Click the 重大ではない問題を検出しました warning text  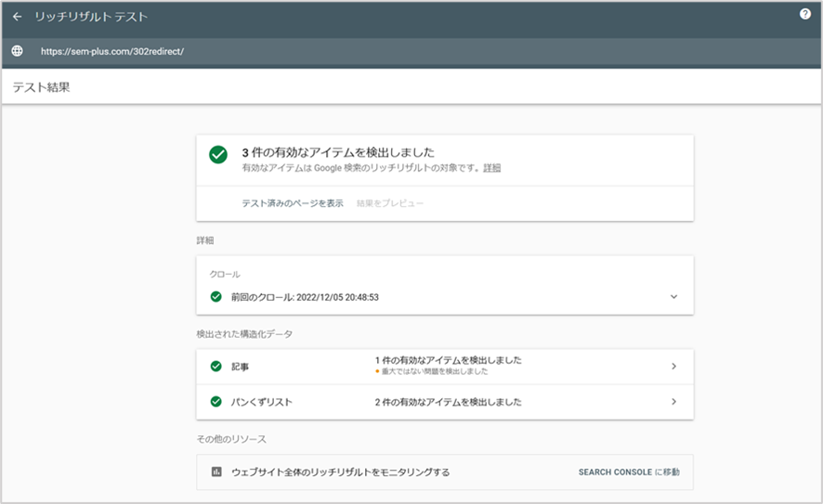[x=435, y=371]
